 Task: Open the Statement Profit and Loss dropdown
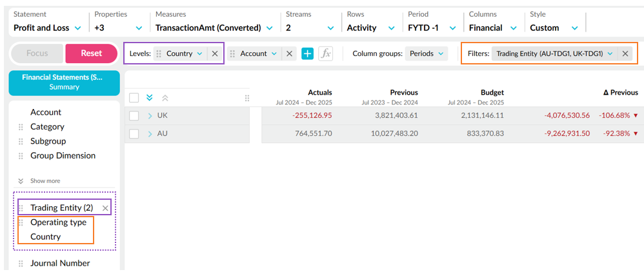click(47, 28)
